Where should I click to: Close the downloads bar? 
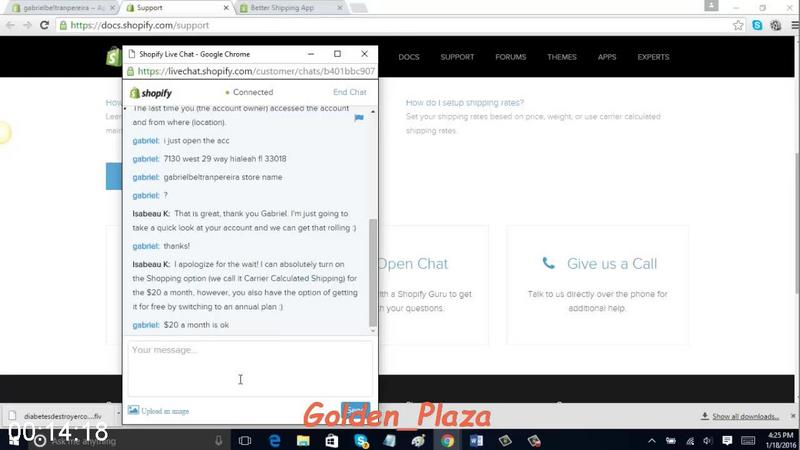point(793,416)
